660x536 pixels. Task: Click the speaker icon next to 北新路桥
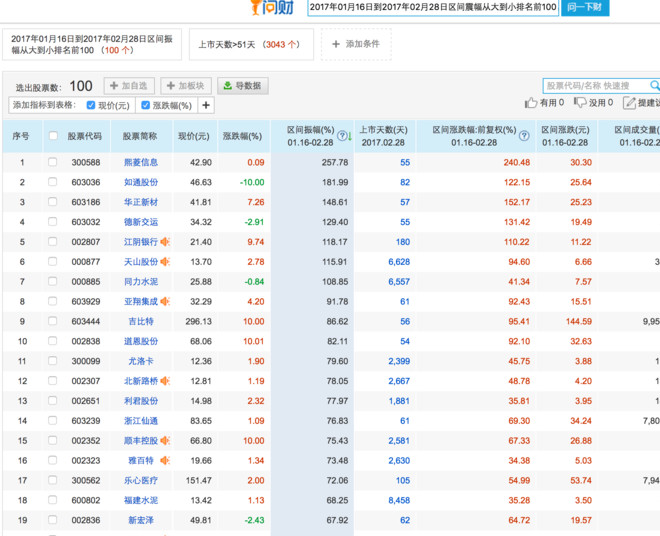[165, 381]
